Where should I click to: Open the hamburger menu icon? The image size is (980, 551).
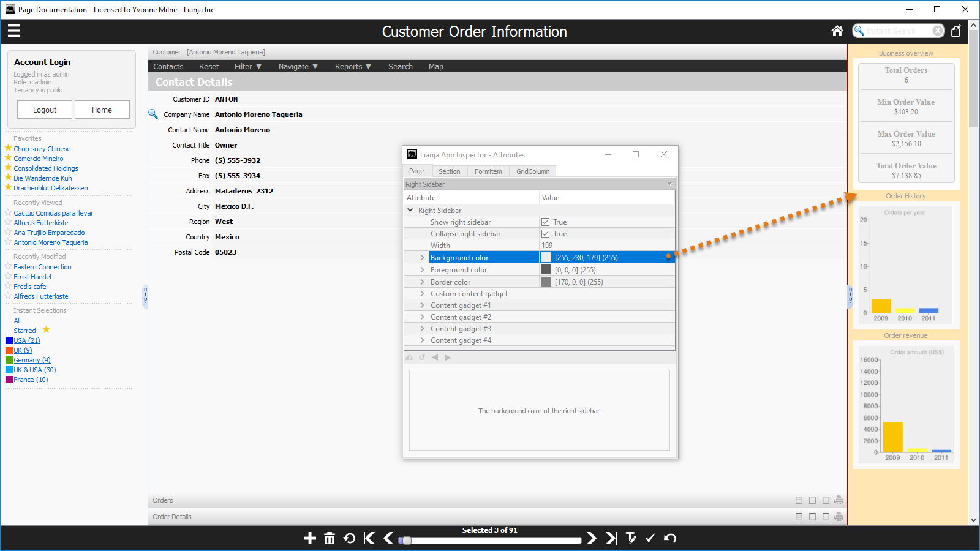pyautogui.click(x=14, y=31)
